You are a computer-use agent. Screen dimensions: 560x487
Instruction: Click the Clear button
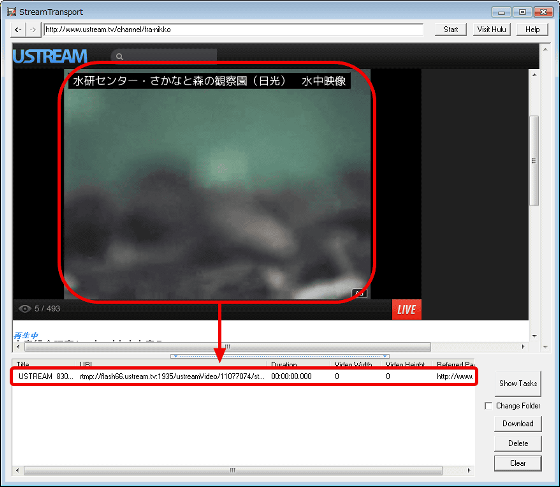[x=518, y=463]
